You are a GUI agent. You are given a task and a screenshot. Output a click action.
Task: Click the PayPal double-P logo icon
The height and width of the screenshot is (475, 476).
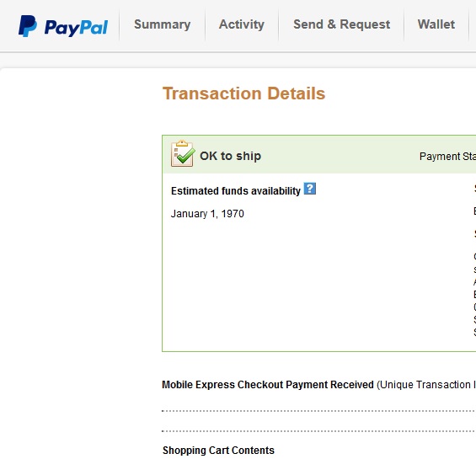pyautogui.click(x=28, y=26)
